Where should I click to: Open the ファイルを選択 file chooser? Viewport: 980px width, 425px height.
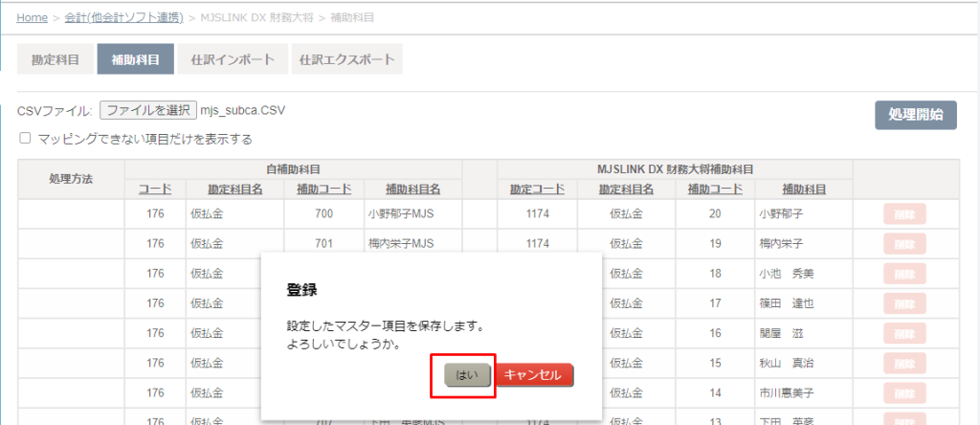click(148, 111)
